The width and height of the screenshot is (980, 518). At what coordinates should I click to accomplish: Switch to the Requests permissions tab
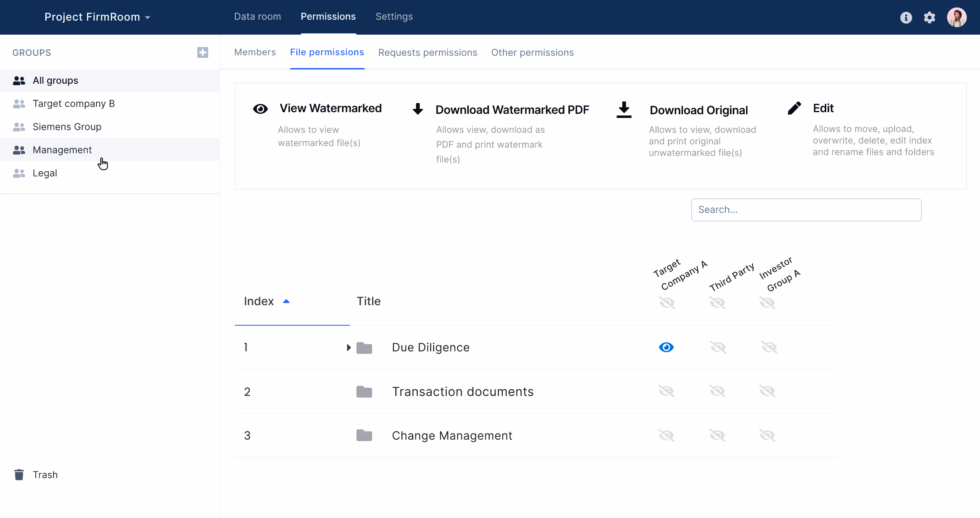427,52
